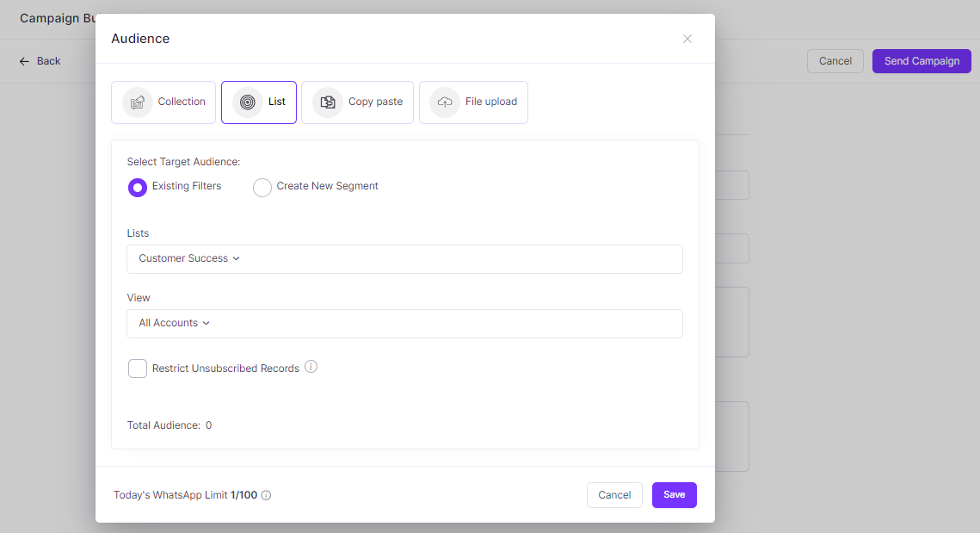Click the chevron beside Customer Success

click(x=237, y=258)
